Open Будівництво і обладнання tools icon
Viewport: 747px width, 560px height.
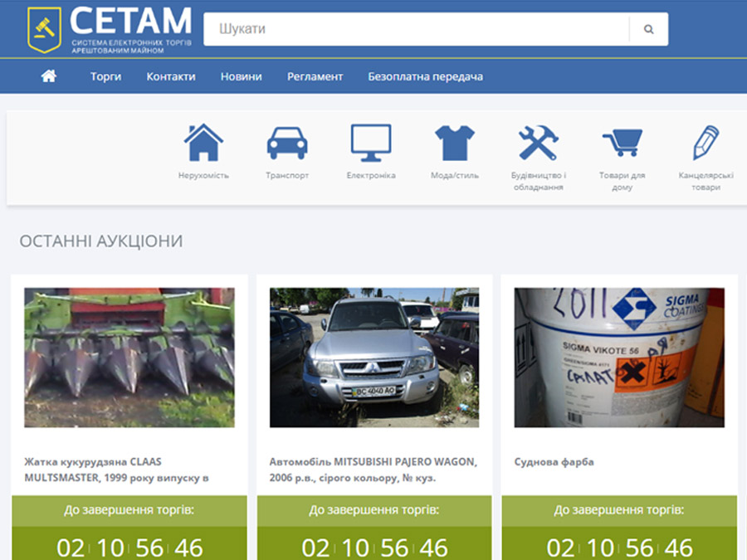coord(538,143)
